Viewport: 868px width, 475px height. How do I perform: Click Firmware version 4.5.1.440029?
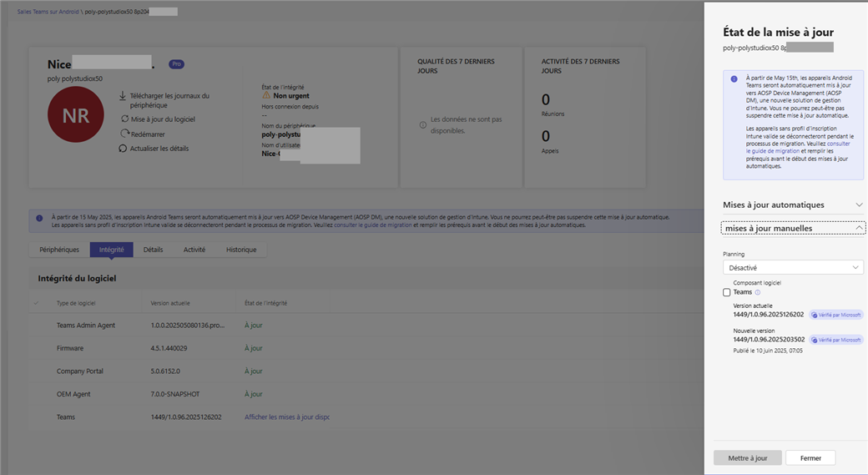(169, 348)
